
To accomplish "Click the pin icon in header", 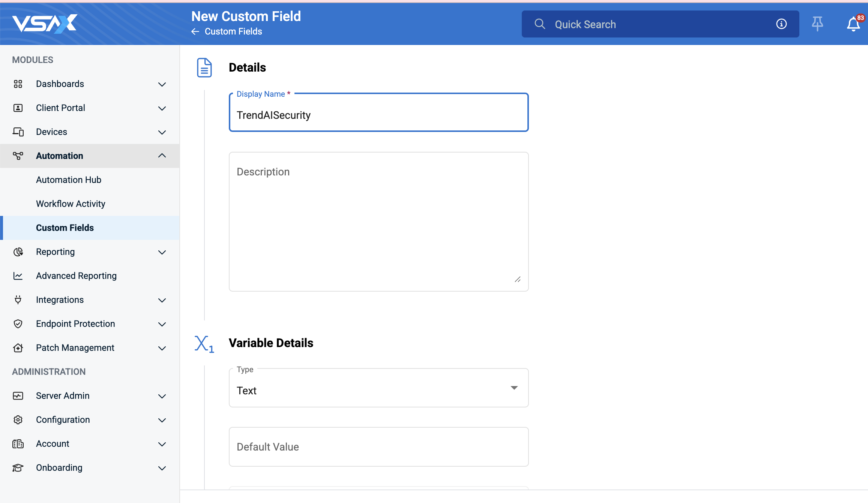I will pyautogui.click(x=817, y=24).
